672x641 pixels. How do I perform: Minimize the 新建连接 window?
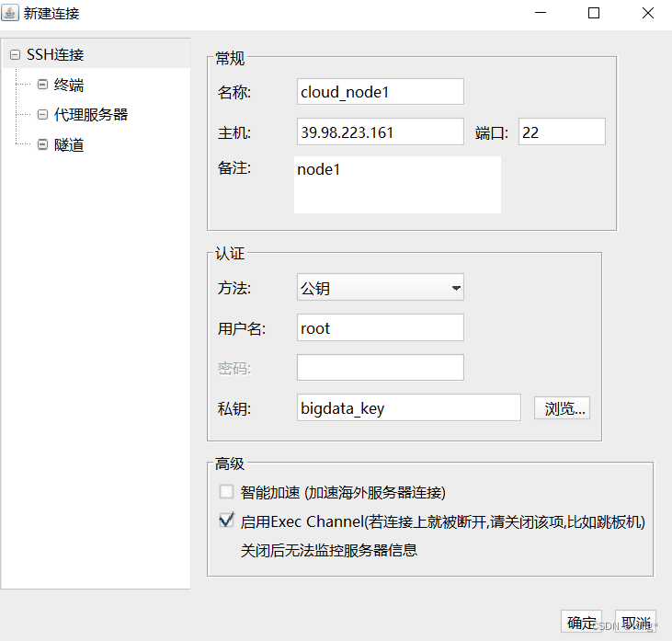[x=541, y=13]
